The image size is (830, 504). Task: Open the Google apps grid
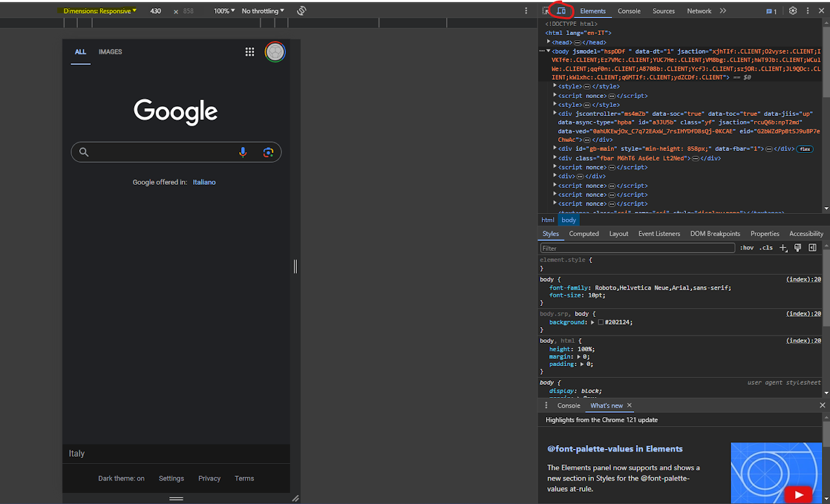(x=250, y=52)
